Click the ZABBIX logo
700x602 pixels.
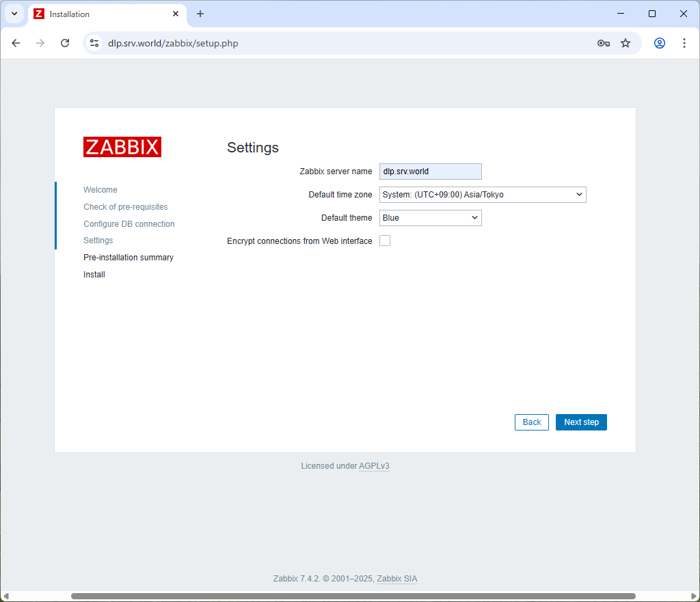pyautogui.click(x=122, y=147)
